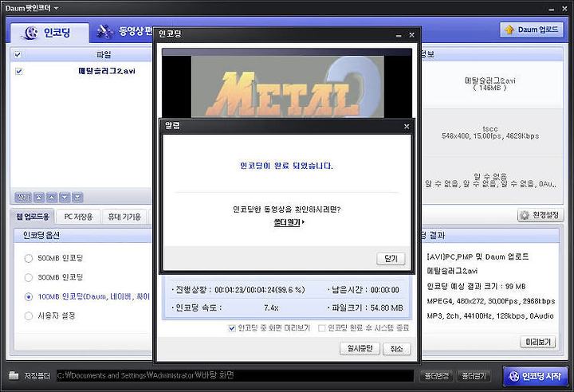The width and height of the screenshot is (574, 392).
Task: Click the 인코딩 시작 button
Action: [x=537, y=376]
